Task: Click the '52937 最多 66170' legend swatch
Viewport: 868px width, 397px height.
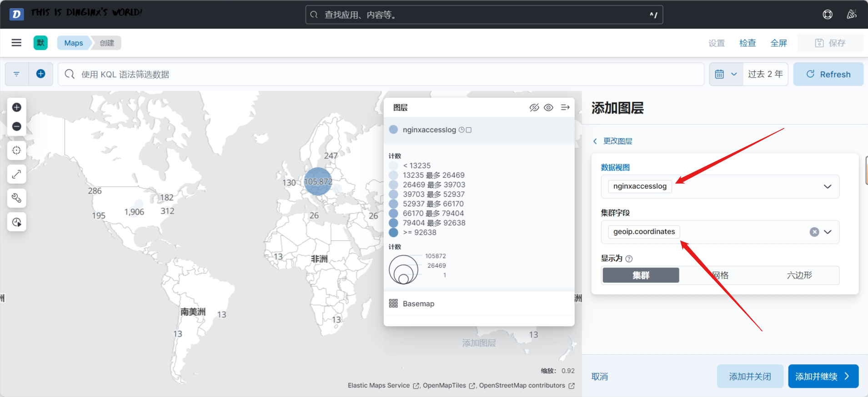Action: tap(393, 204)
